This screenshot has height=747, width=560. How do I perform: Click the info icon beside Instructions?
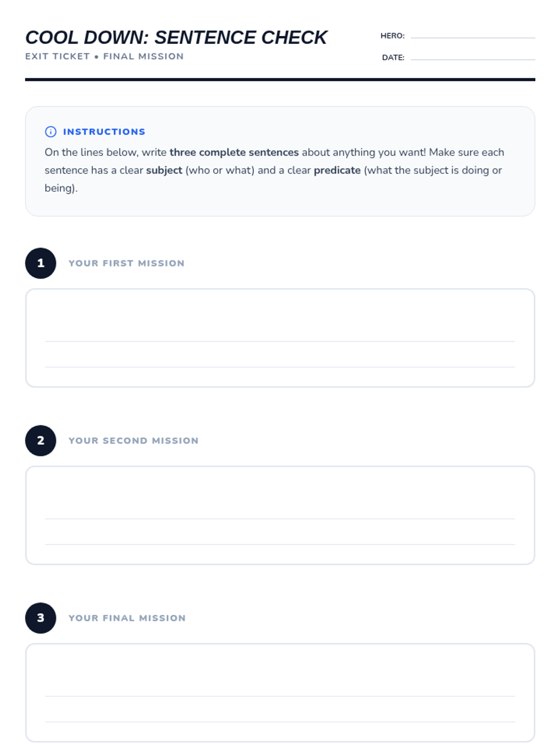pos(50,132)
